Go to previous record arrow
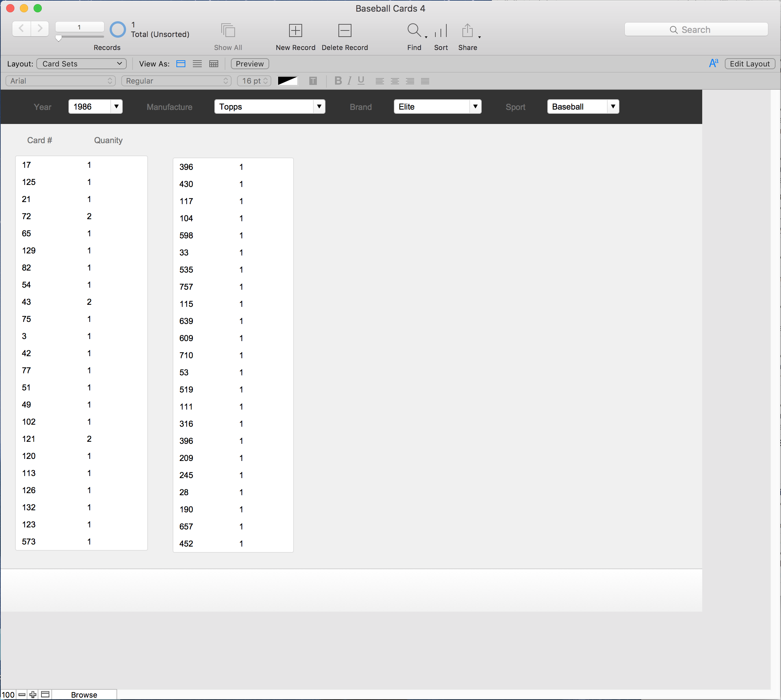Image resolution: width=781 pixels, height=700 pixels. tap(22, 28)
